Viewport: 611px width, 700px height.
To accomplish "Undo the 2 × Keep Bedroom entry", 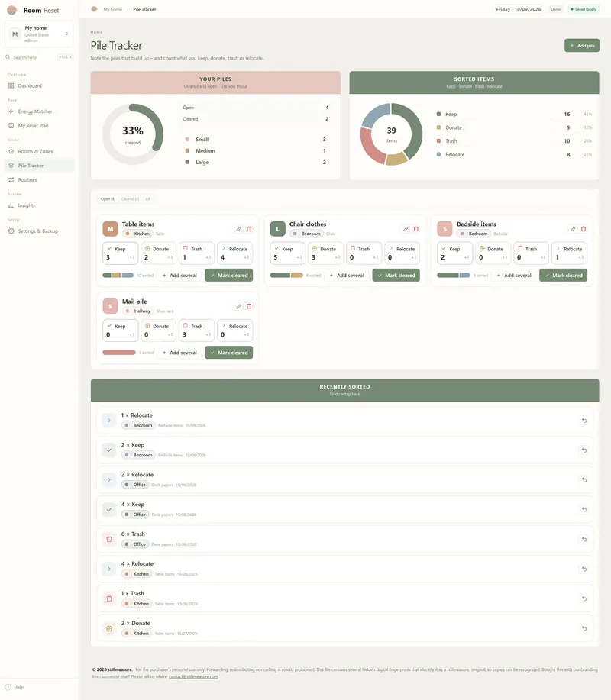I will pyautogui.click(x=584, y=450).
